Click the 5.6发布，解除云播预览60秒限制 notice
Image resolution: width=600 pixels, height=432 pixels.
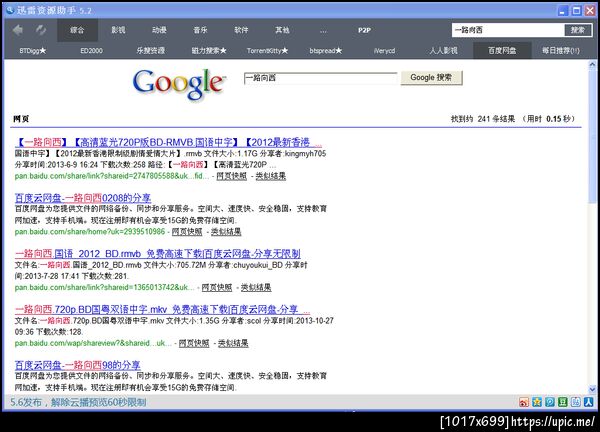[x=78, y=402]
